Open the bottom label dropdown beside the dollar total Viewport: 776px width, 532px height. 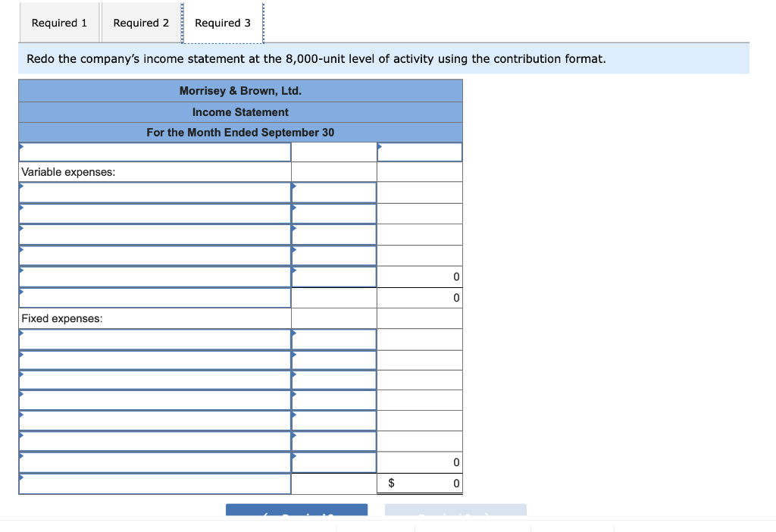(155, 483)
